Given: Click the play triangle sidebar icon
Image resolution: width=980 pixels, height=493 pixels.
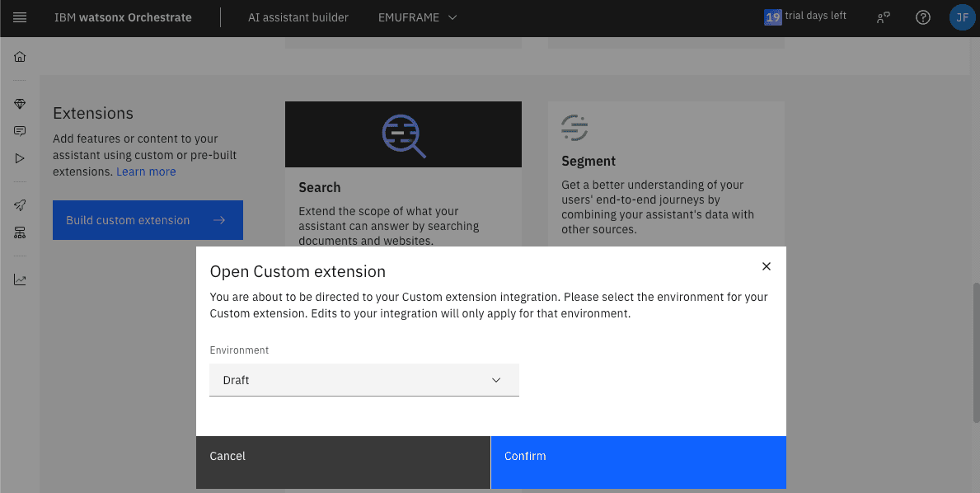Looking at the screenshot, I should click(20, 158).
